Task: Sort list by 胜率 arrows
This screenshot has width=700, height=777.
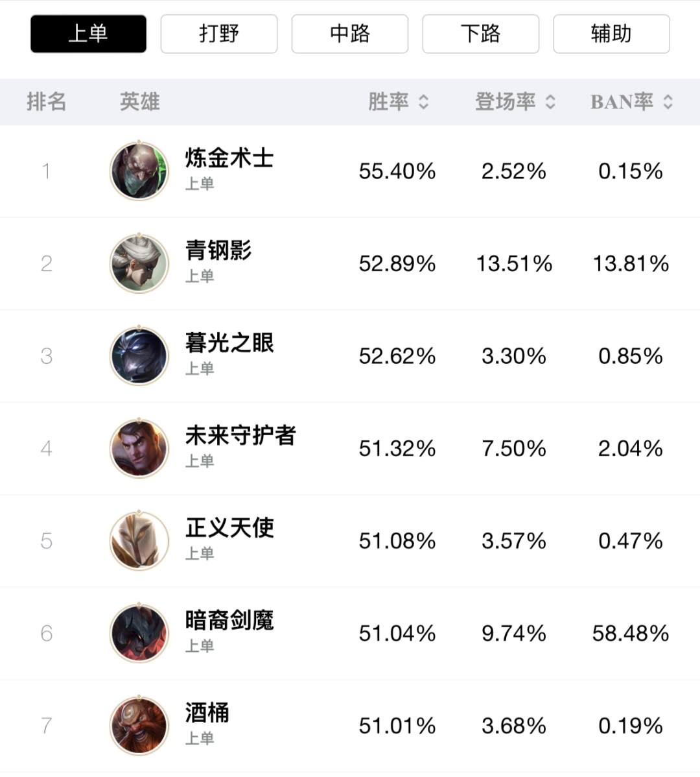Action: tap(423, 102)
